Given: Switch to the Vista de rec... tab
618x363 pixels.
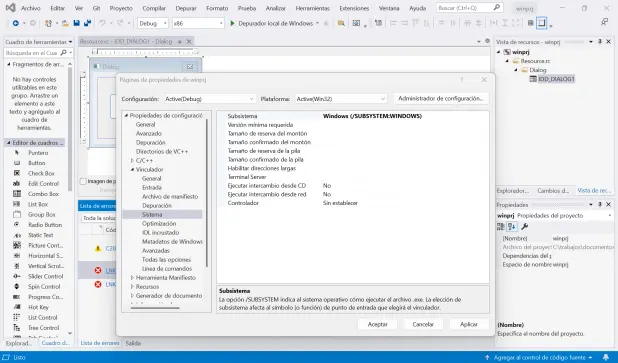Looking at the screenshot, I should tap(594, 190).
